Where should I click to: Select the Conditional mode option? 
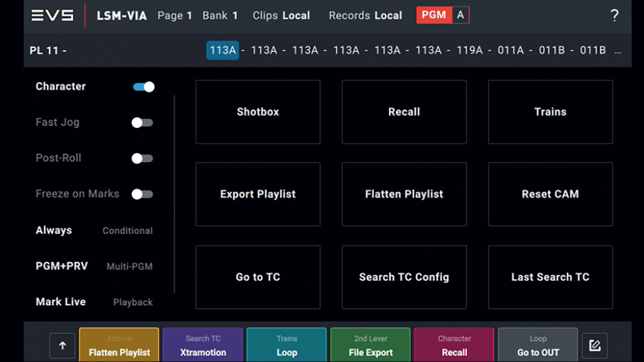pyautogui.click(x=127, y=231)
